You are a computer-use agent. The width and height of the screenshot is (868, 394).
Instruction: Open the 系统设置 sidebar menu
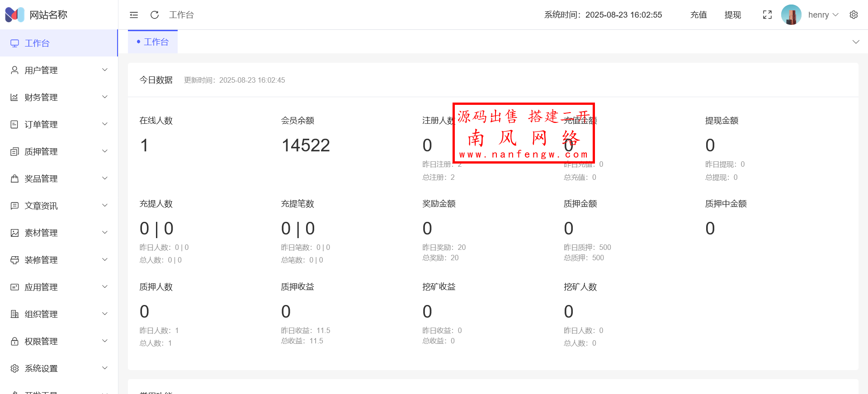point(59,368)
